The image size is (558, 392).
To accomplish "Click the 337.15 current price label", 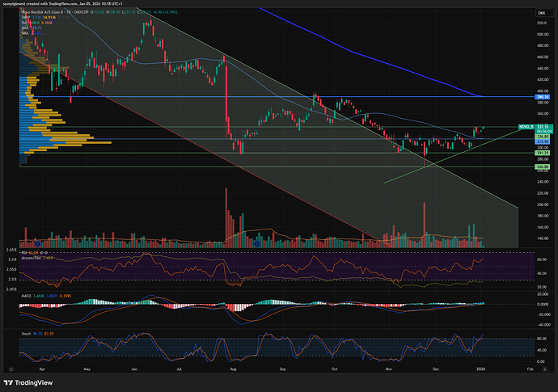I will click(541, 127).
